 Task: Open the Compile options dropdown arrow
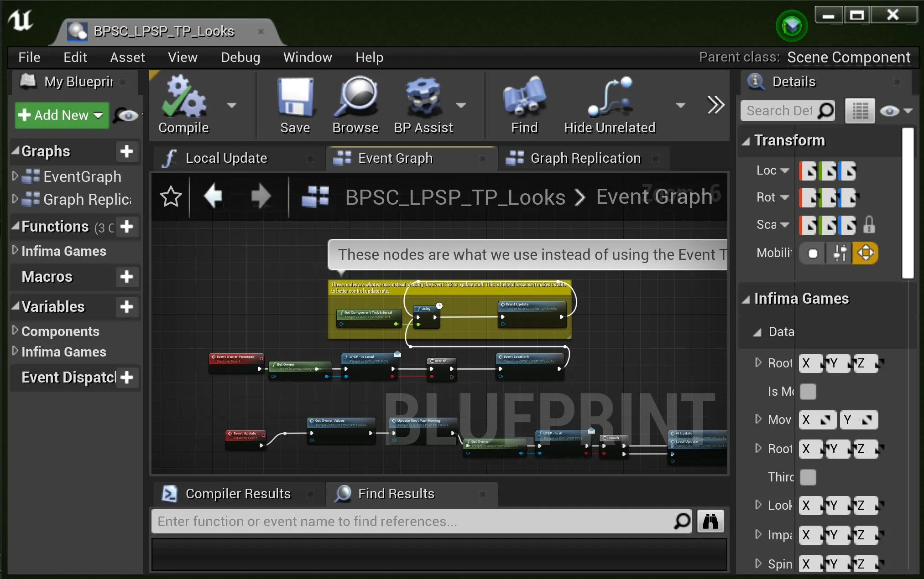click(232, 105)
